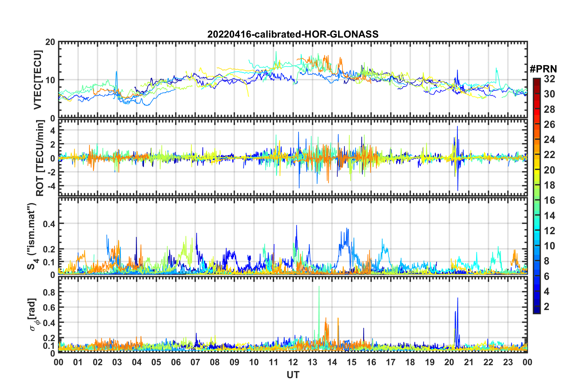Click the UT x-axis label

pyautogui.click(x=293, y=375)
